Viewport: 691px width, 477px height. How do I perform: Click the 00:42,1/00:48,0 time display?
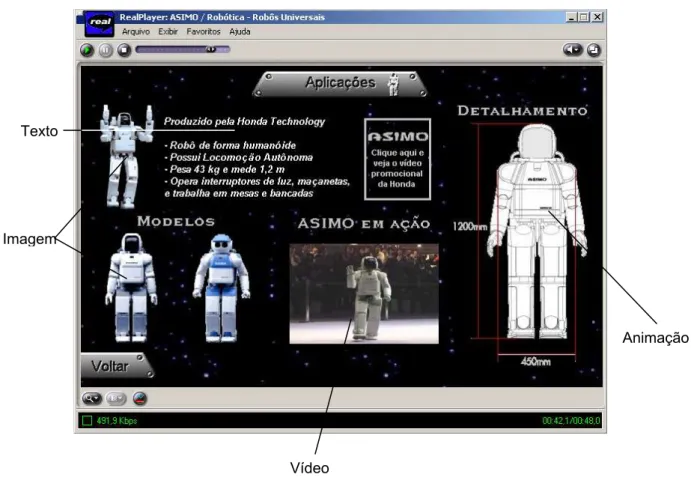[571, 421]
